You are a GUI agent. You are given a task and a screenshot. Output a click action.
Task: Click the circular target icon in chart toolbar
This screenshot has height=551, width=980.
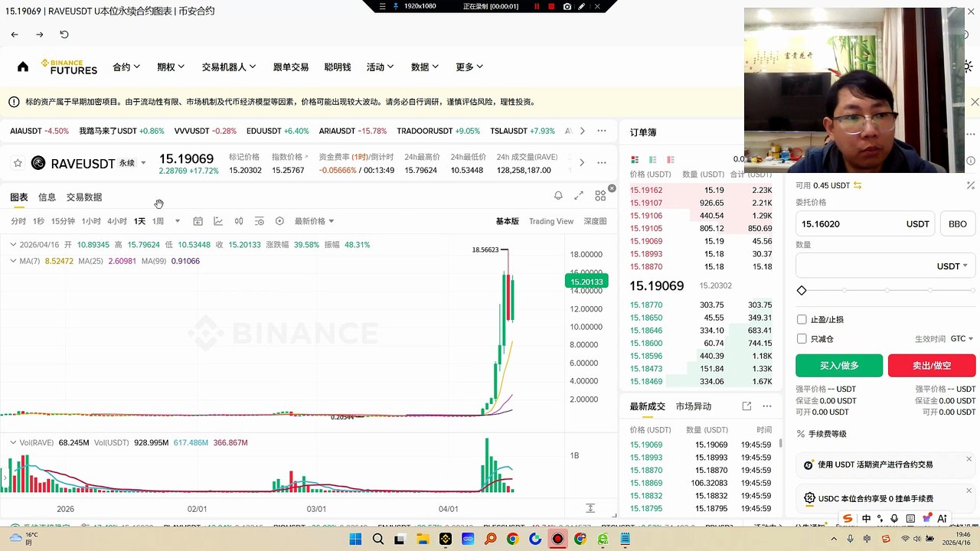click(279, 221)
